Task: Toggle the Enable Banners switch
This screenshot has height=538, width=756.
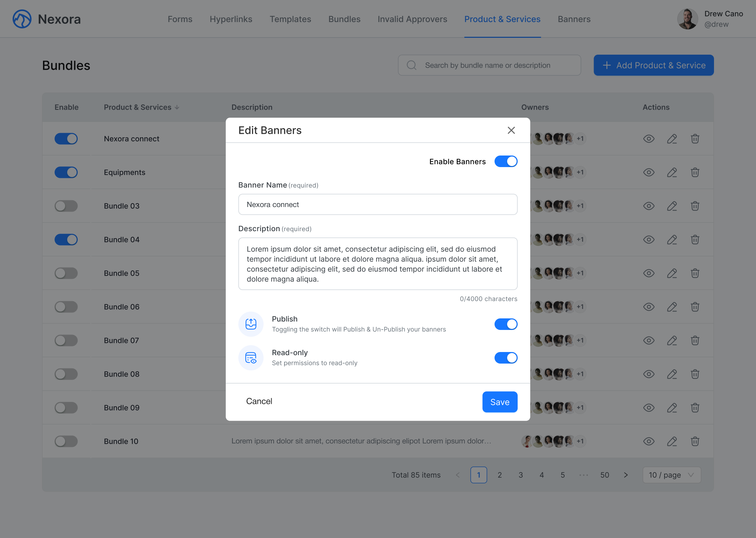Action: click(506, 161)
